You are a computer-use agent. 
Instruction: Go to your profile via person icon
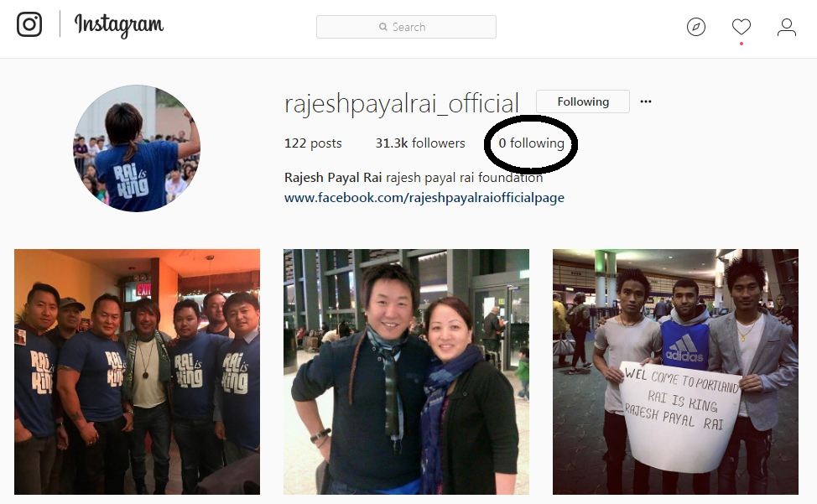point(786,28)
